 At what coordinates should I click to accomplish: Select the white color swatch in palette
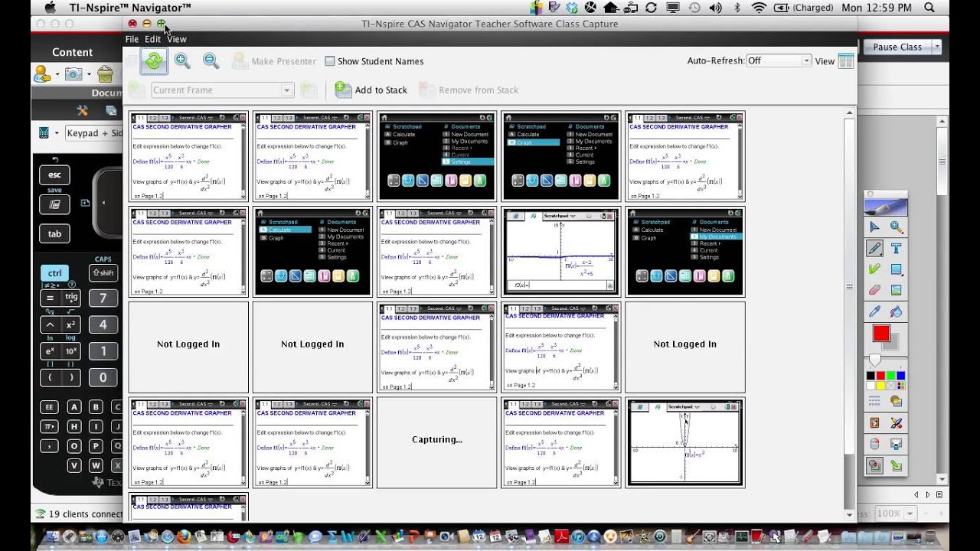tap(871, 386)
